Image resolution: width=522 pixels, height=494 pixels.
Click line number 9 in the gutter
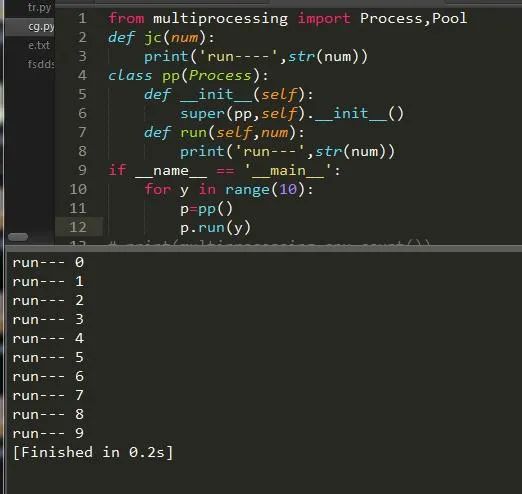(82, 170)
